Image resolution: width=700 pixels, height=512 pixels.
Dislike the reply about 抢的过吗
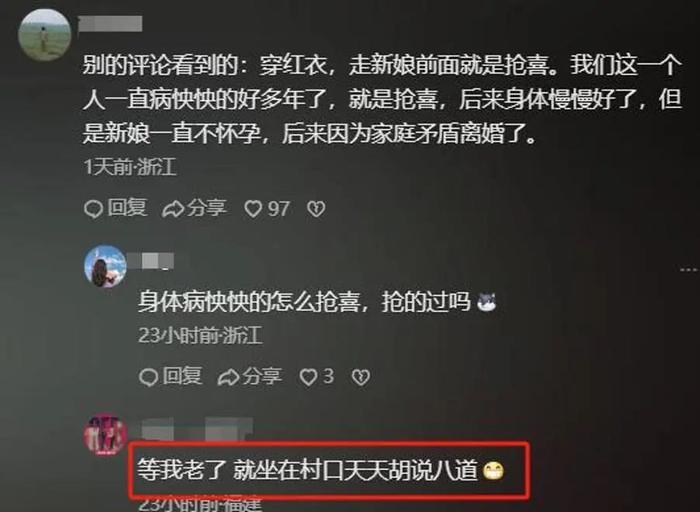tap(361, 377)
